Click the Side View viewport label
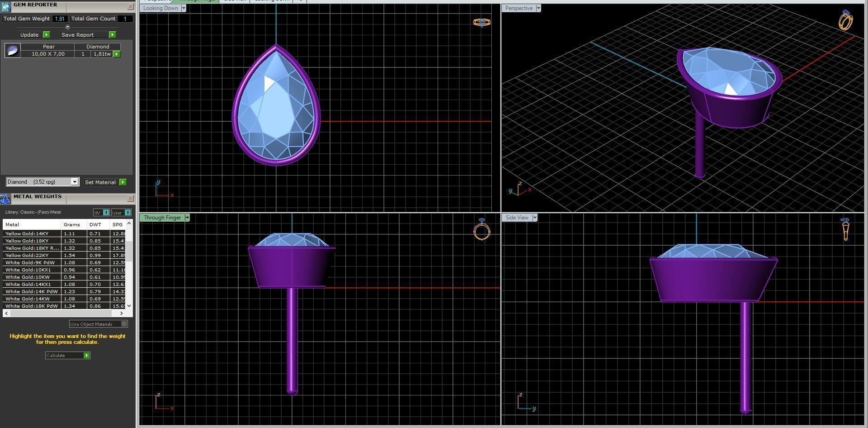Image resolution: width=868 pixels, height=428 pixels. (x=517, y=218)
